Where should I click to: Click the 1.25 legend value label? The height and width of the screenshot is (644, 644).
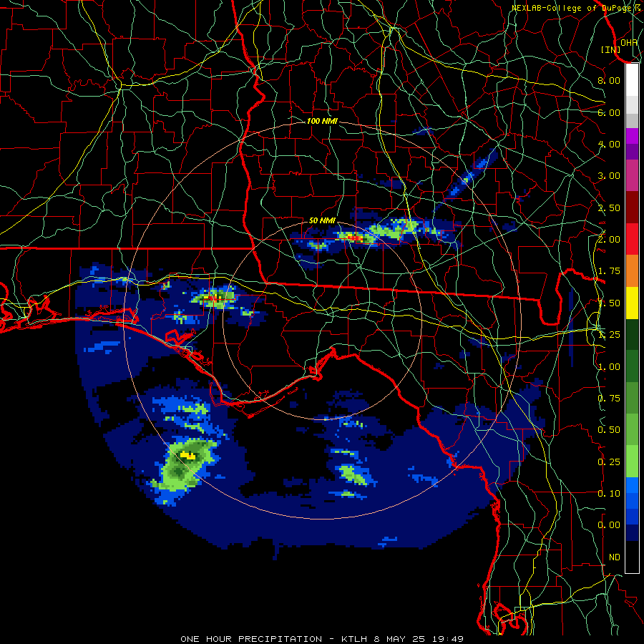(609, 335)
